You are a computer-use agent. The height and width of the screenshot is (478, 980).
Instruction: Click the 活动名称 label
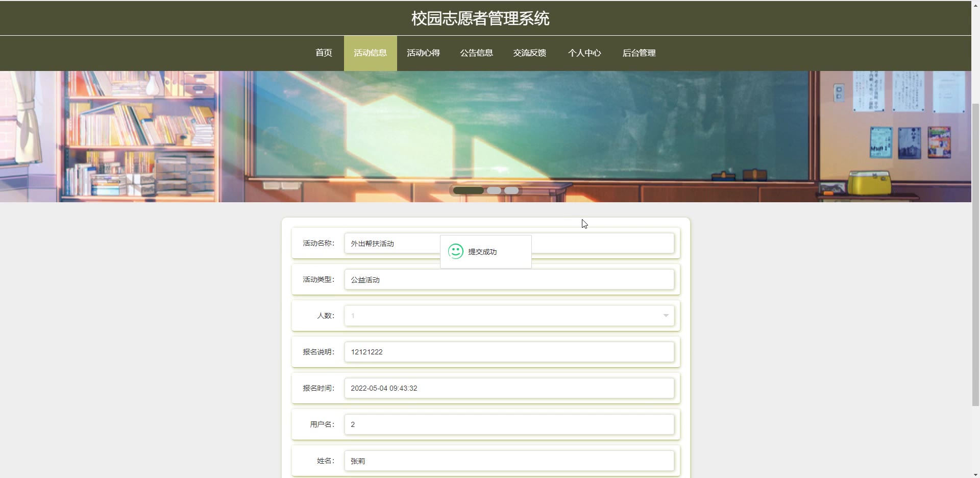point(318,243)
